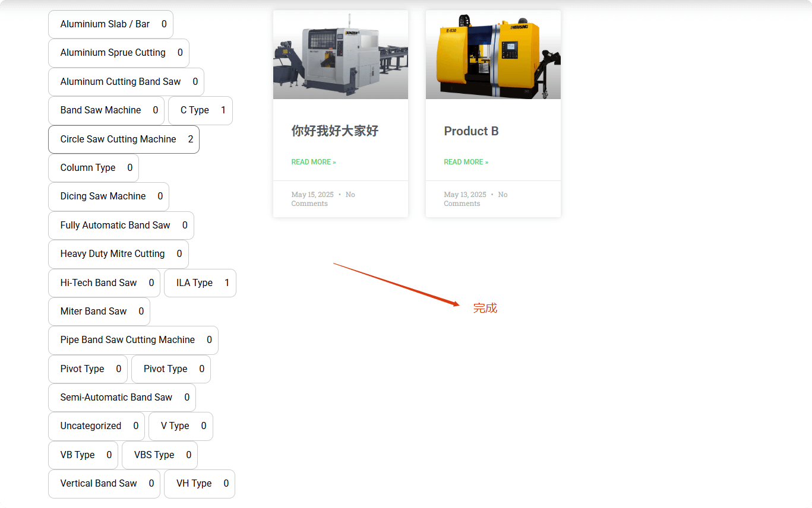812x508 pixels.
Task: Filter products by Column Type
Action: pos(93,168)
